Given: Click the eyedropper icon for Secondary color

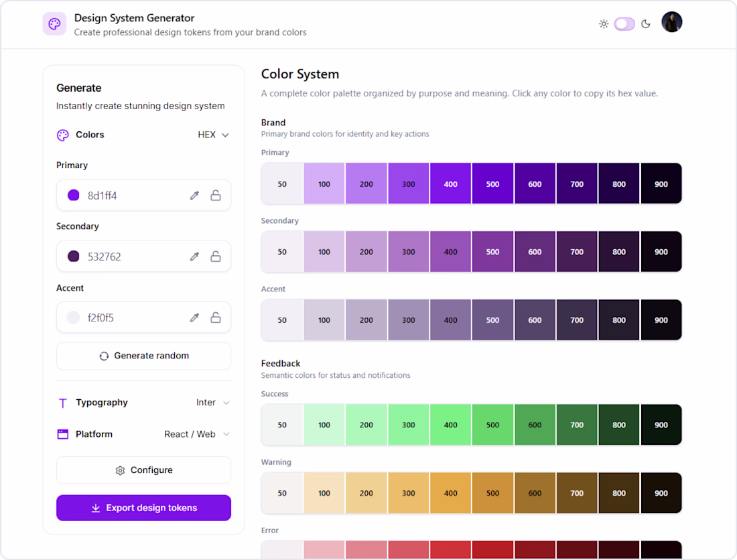Looking at the screenshot, I should (x=194, y=257).
